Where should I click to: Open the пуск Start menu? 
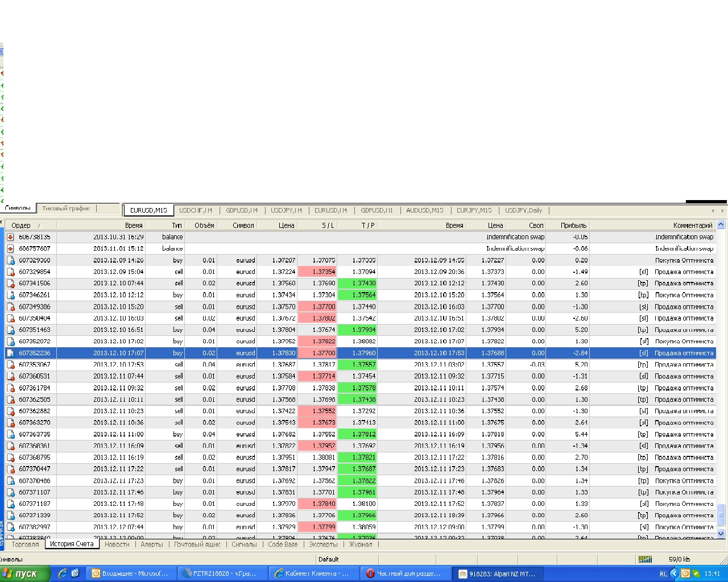(x=25, y=573)
